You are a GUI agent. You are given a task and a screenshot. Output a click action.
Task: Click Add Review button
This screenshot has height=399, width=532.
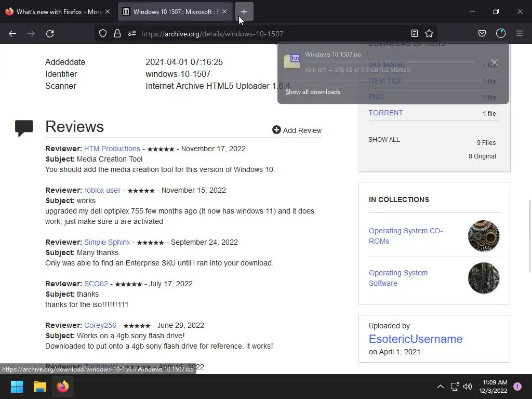point(297,130)
